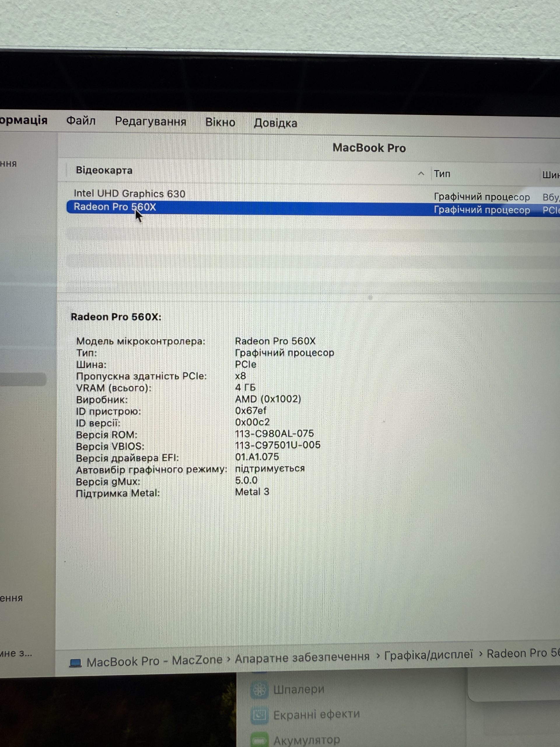Open the Редагування menu
The width and height of the screenshot is (560, 747).
tap(150, 121)
